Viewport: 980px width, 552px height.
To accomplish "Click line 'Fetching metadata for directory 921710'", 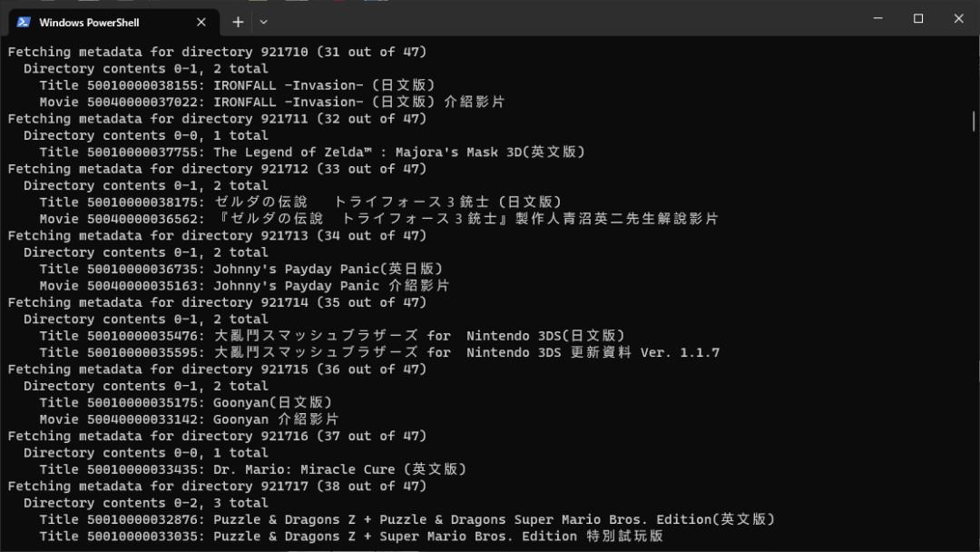I will point(217,52).
